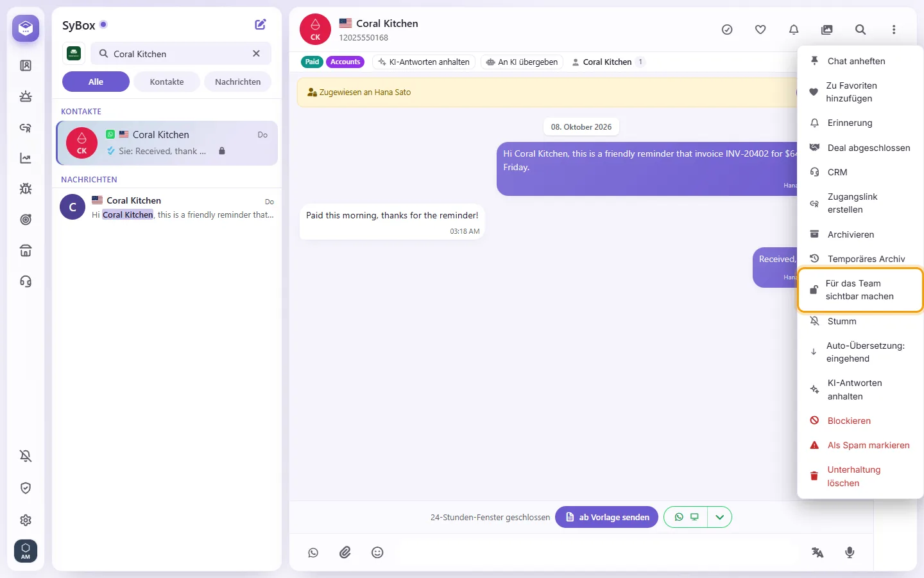Open the new message compose icon
924x578 pixels.
[261, 24]
